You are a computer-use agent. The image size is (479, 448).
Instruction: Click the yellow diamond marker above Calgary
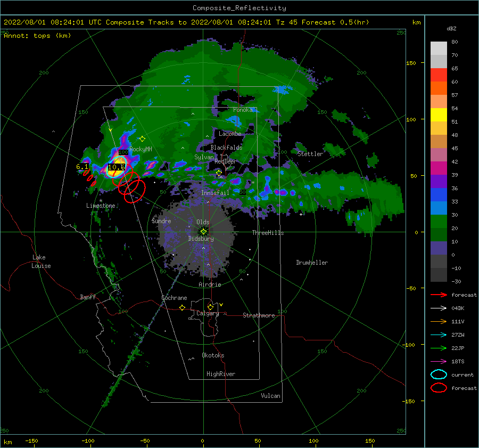click(210, 307)
